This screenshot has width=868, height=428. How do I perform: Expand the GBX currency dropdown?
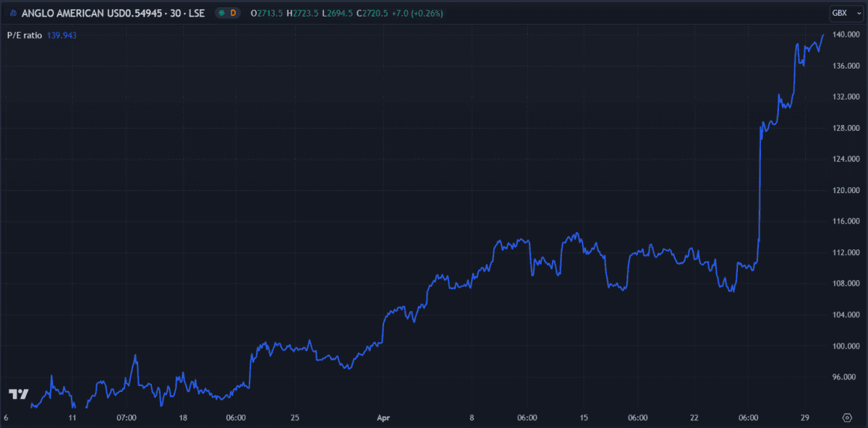click(840, 13)
